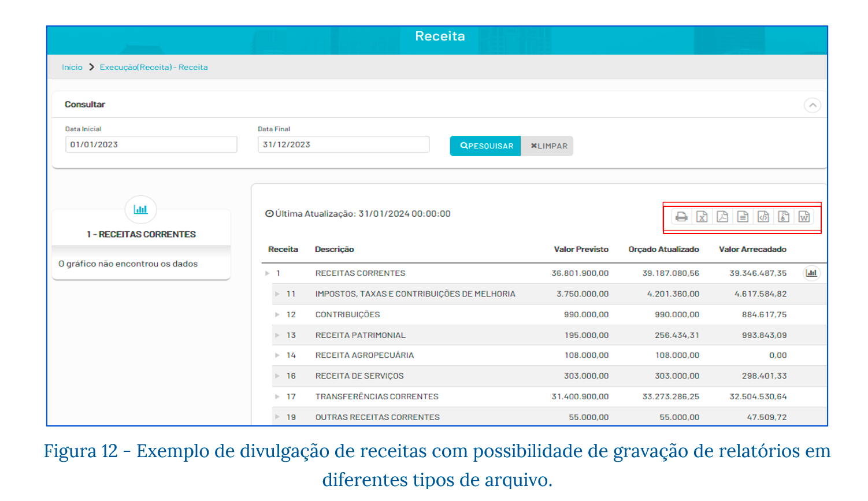Expand row 19 Outras Receitas Correntes
The width and height of the screenshot is (868, 501).
click(x=277, y=417)
